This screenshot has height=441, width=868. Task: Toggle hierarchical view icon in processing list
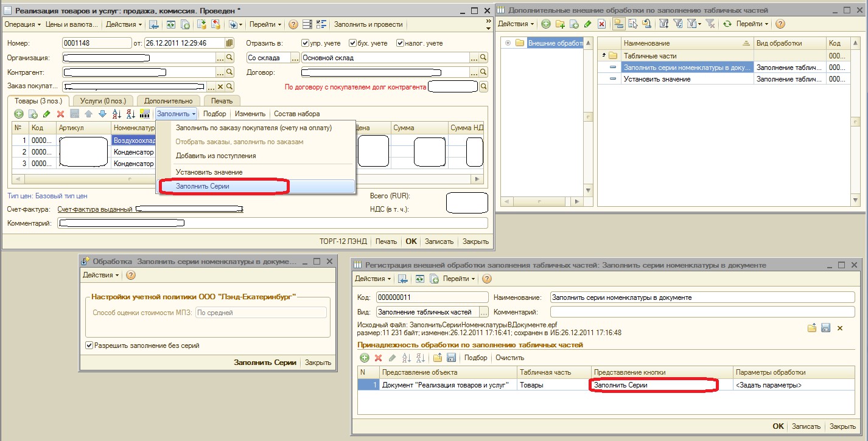click(x=618, y=24)
